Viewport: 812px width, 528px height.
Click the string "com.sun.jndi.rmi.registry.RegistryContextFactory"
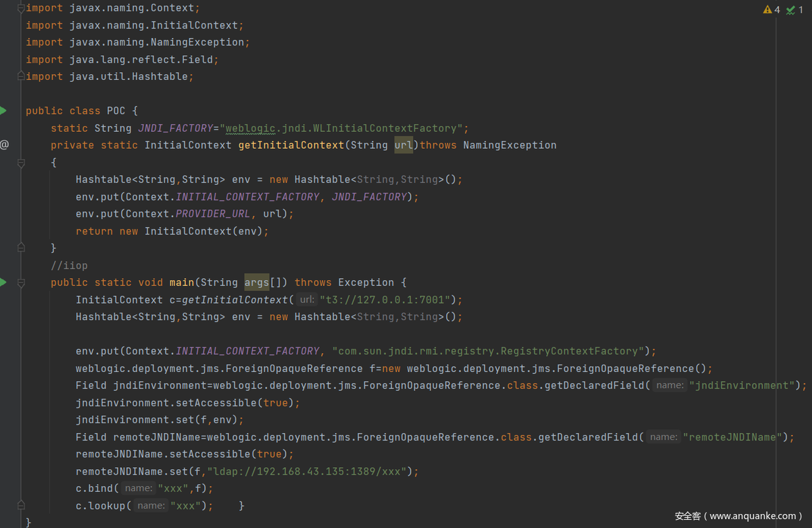click(488, 351)
